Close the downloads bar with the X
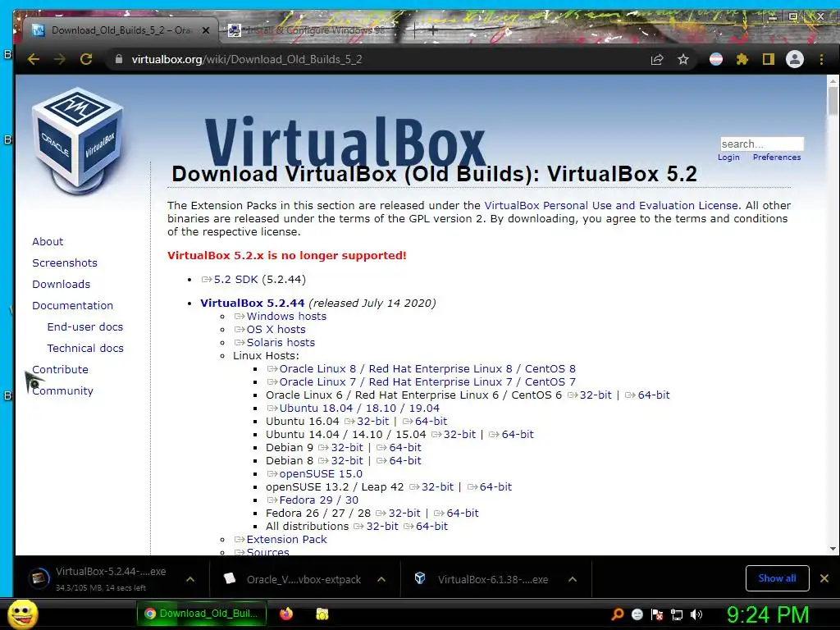This screenshot has height=630, width=840. coord(824,578)
